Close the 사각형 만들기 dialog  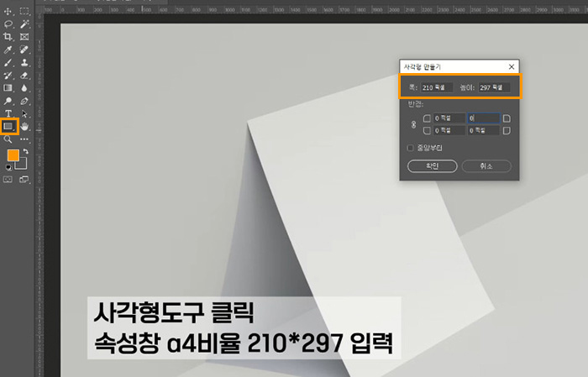[x=511, y=66]
